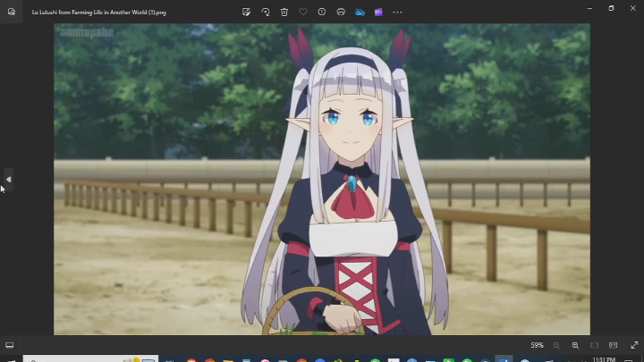
Task: Open the file info panel icon
Action: (322, 12)
